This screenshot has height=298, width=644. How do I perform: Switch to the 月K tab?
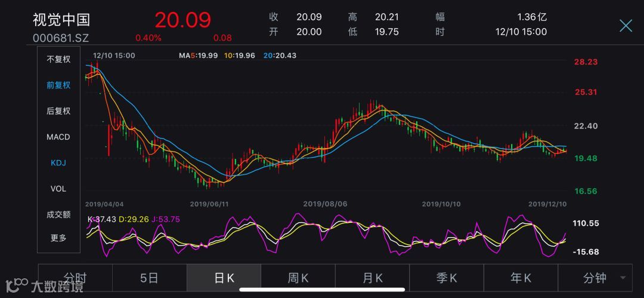(x=373, y=278)
